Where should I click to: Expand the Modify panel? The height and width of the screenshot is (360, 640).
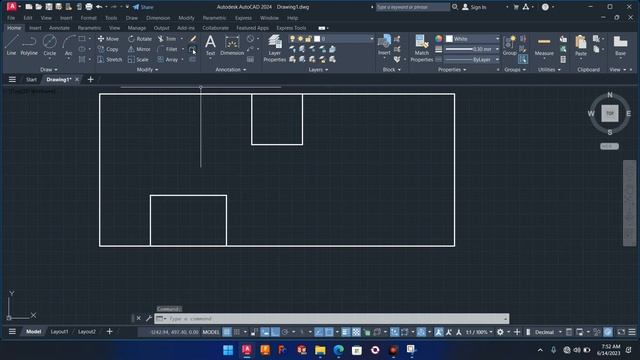pyautogui.click(x=147, y=70)
